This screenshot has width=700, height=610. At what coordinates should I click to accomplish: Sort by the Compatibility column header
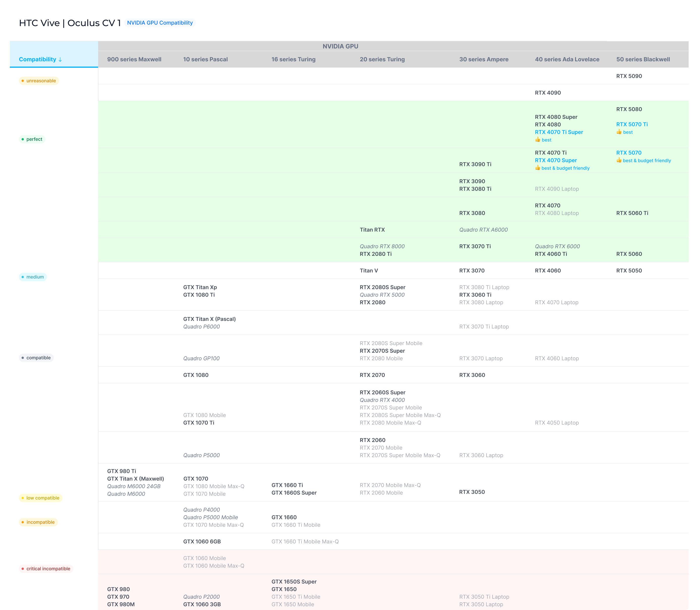coord(40,59)
